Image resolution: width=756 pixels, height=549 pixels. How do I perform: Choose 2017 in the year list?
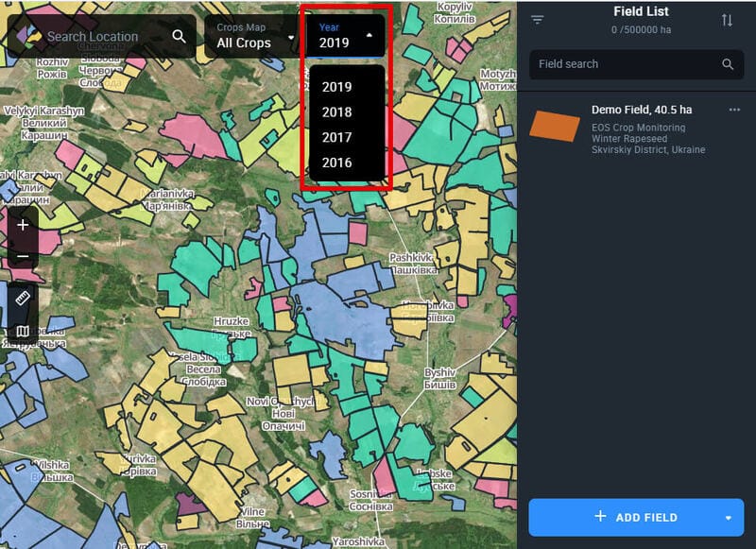click(337, 137)
